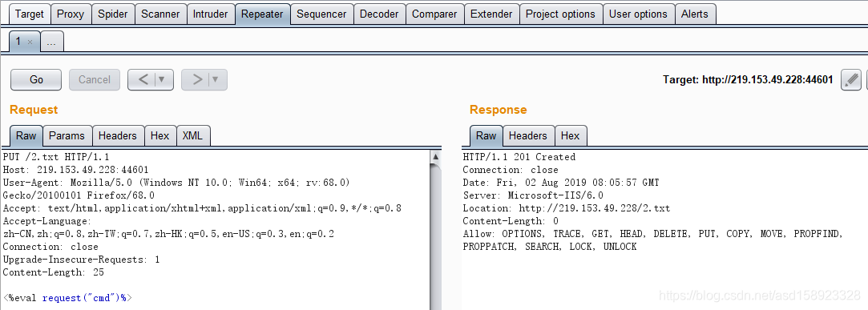Open the forward history dropdown arrow
Image resolution: width=868 pixels, height=310 pixels.
pos(216,80)
